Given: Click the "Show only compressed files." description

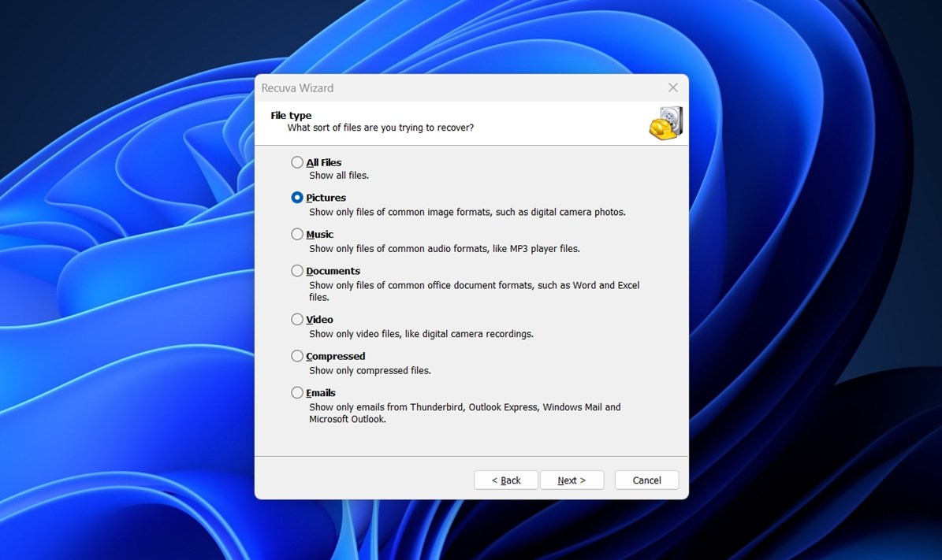Looking at the screenshot, I should click(370, 370).
